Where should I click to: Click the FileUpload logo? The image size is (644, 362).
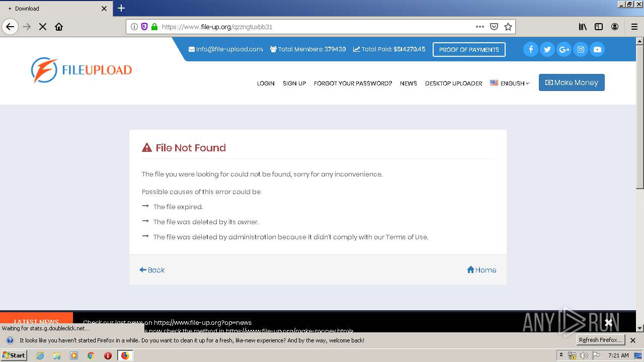(x=82, y=70)
